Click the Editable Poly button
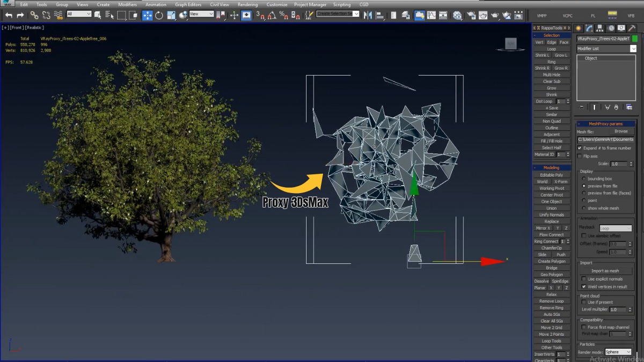644x362 pixels. [551, 175]
